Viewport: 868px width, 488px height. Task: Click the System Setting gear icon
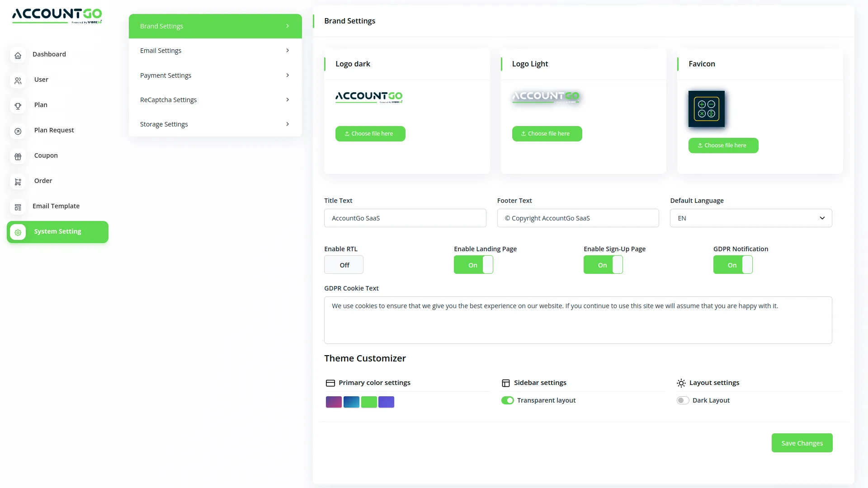coord(18,232)
